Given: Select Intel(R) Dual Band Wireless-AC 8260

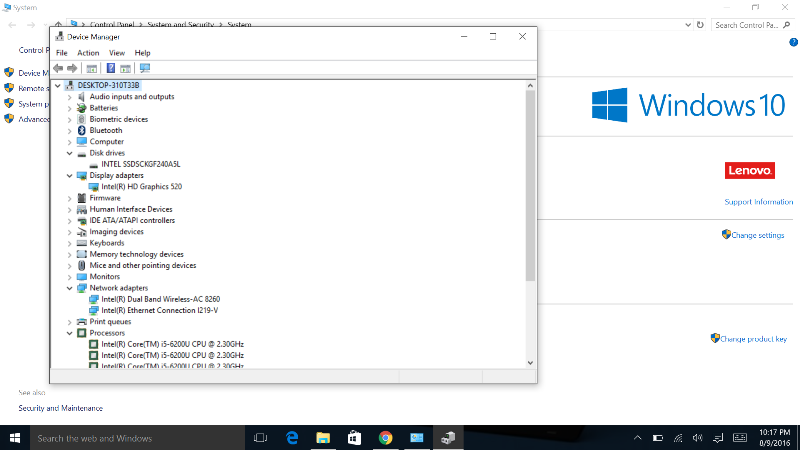Looking at the screenshot, I should click(x=160, y=299).
